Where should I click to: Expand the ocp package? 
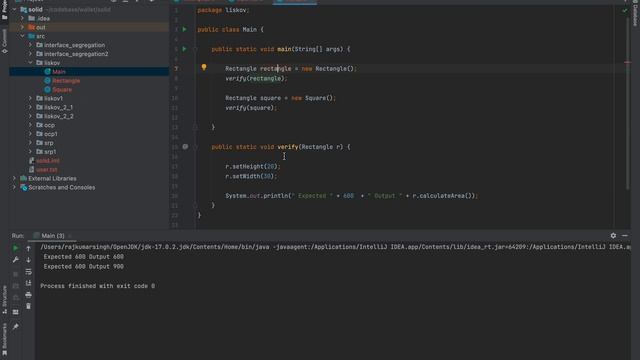tap(30, 125)
